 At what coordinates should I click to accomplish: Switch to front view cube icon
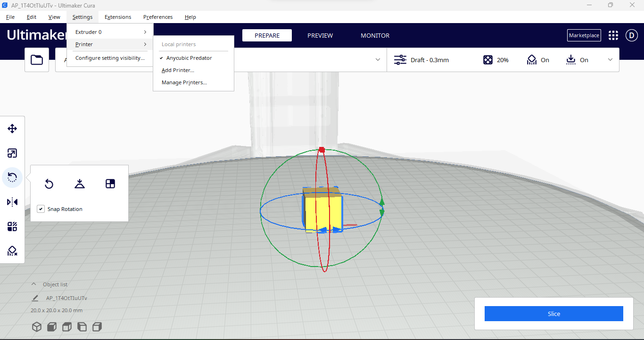point(52,327)
